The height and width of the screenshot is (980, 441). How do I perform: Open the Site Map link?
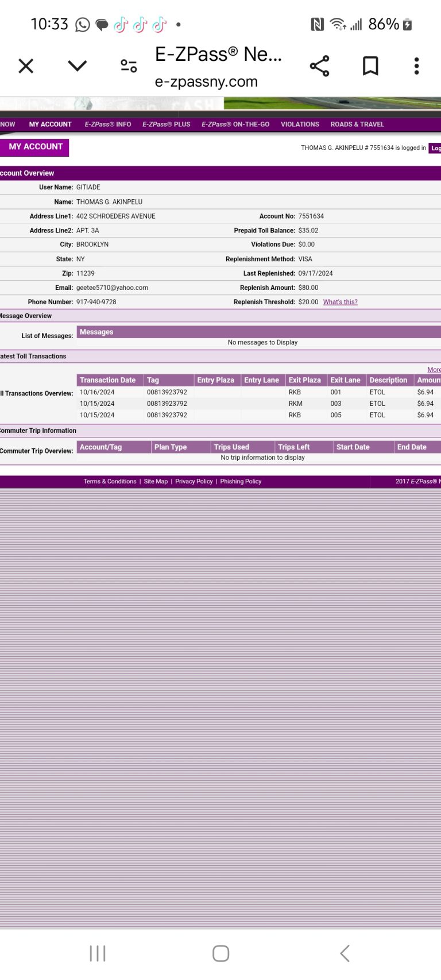[156, 482]
